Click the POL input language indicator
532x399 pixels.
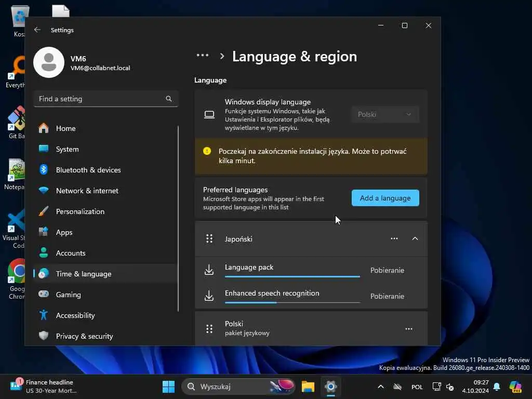pos(417,387)
